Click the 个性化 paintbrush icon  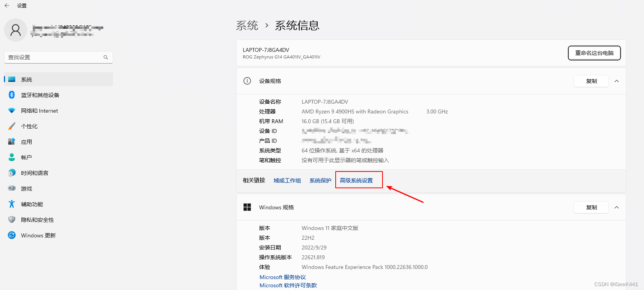12,126
